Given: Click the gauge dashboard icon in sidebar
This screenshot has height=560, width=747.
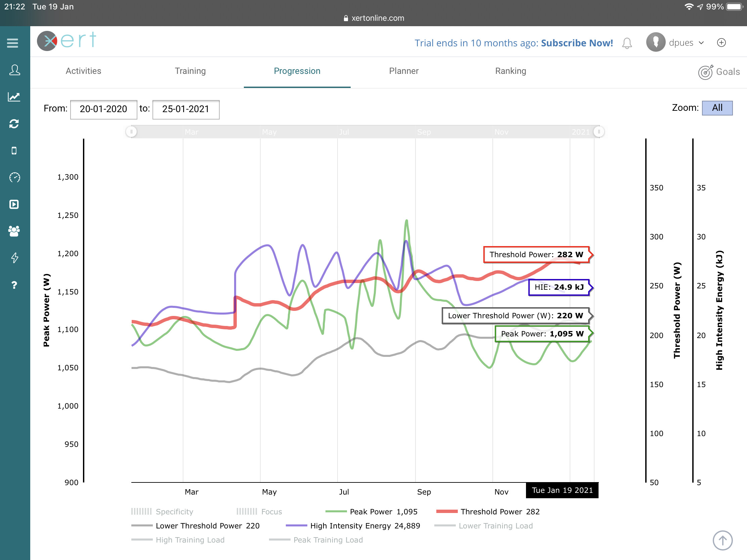Looking at the screenshot, I should [x=14, y=178].
